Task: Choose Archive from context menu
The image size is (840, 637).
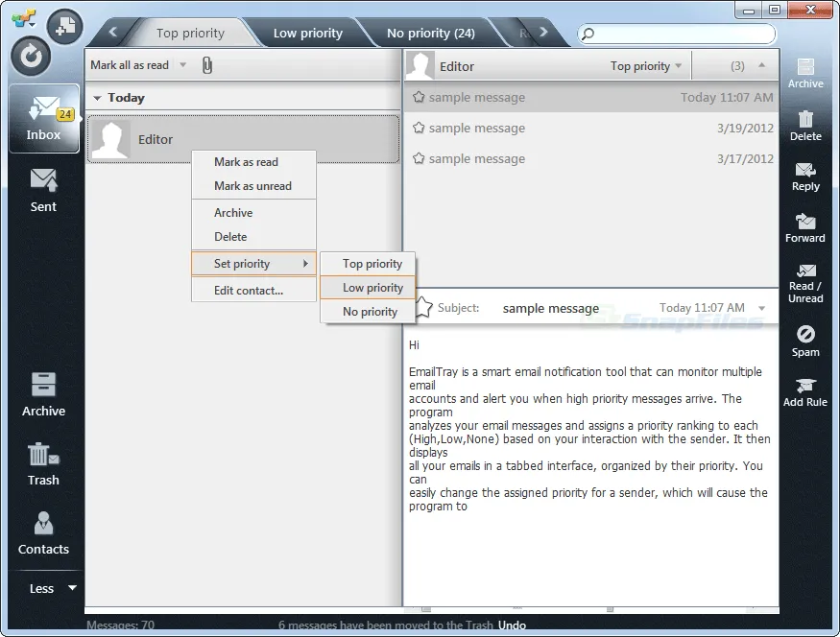Action: [x=254, y=213]
